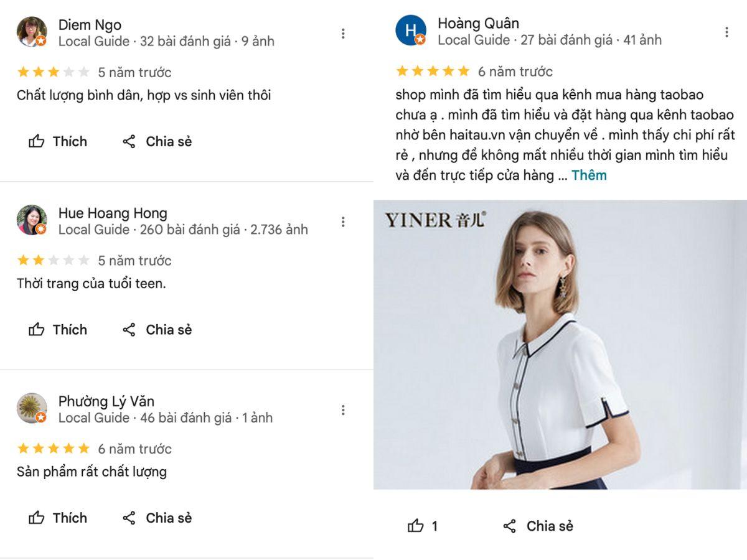Open three-dot menu on Hue Hoang Hong's review

click(343, 222)
